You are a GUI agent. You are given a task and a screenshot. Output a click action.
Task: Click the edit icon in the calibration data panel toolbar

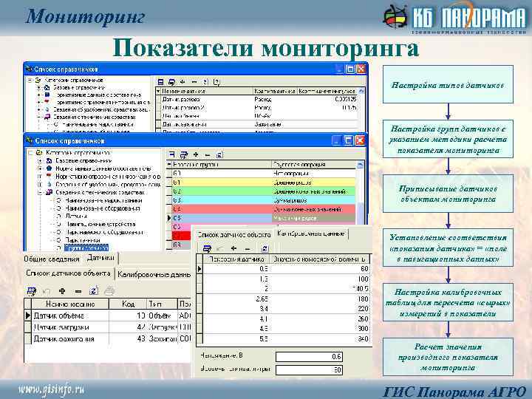[207, 248]
